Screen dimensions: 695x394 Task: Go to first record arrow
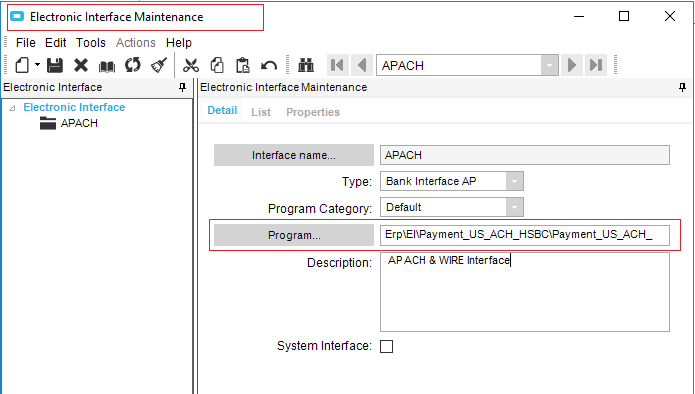coord(337,66)
